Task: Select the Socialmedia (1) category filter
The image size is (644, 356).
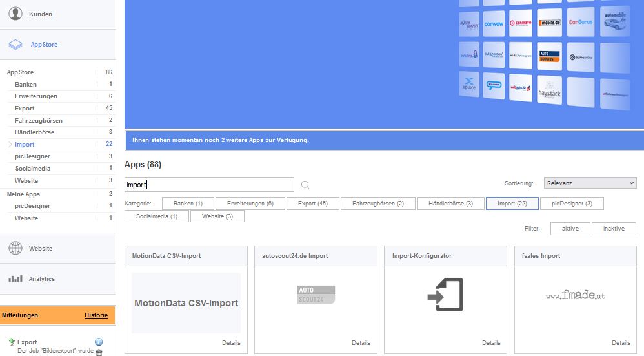Action: coord(156,216)
